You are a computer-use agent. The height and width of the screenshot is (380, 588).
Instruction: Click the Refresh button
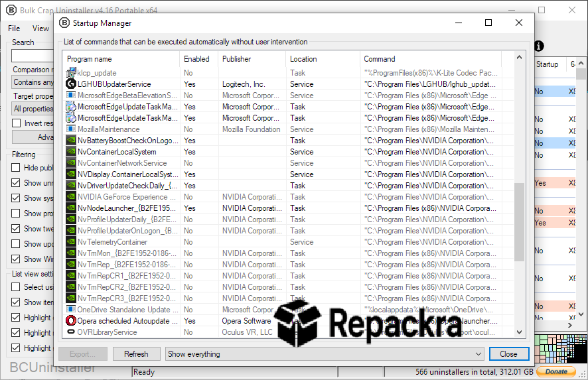pyautogui.click(x=136, y=353)
